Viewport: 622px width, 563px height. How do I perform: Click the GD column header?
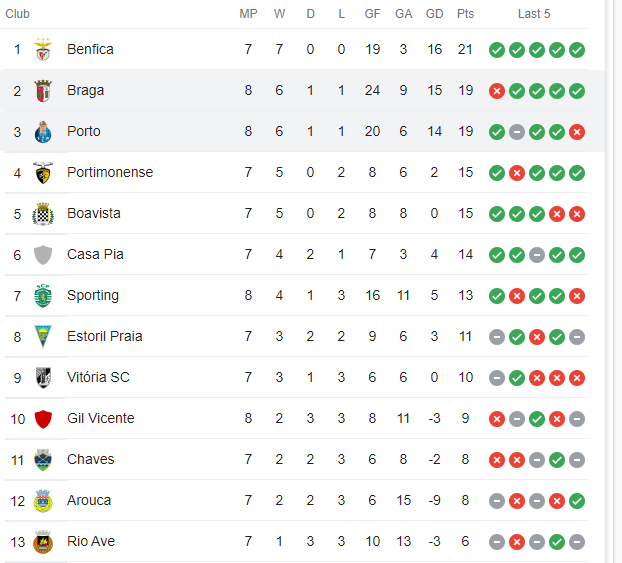434,14
